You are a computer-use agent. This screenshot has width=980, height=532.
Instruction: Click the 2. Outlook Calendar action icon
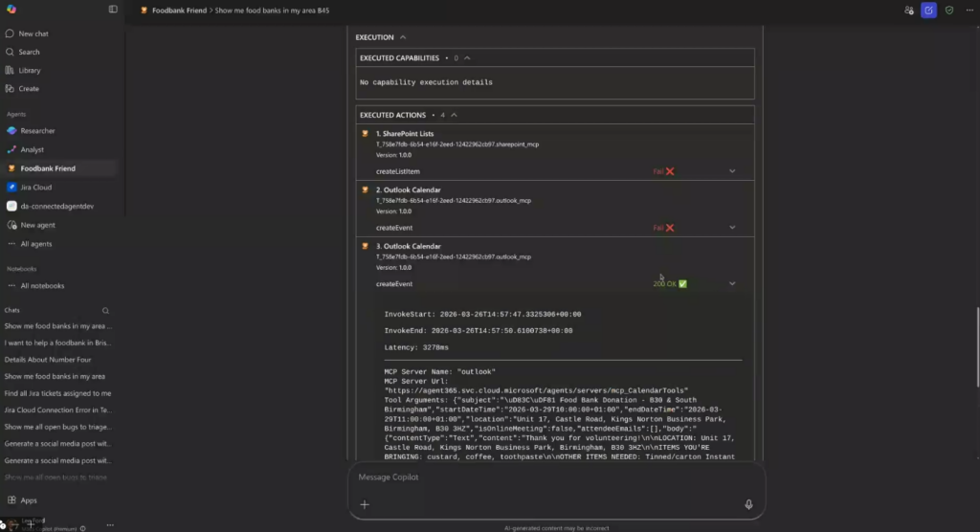point(365,189)
